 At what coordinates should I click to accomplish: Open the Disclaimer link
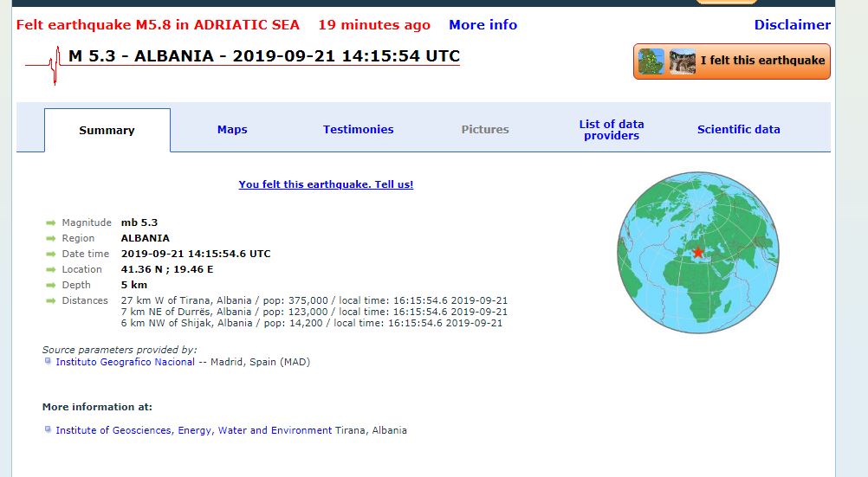coord(792,25)
